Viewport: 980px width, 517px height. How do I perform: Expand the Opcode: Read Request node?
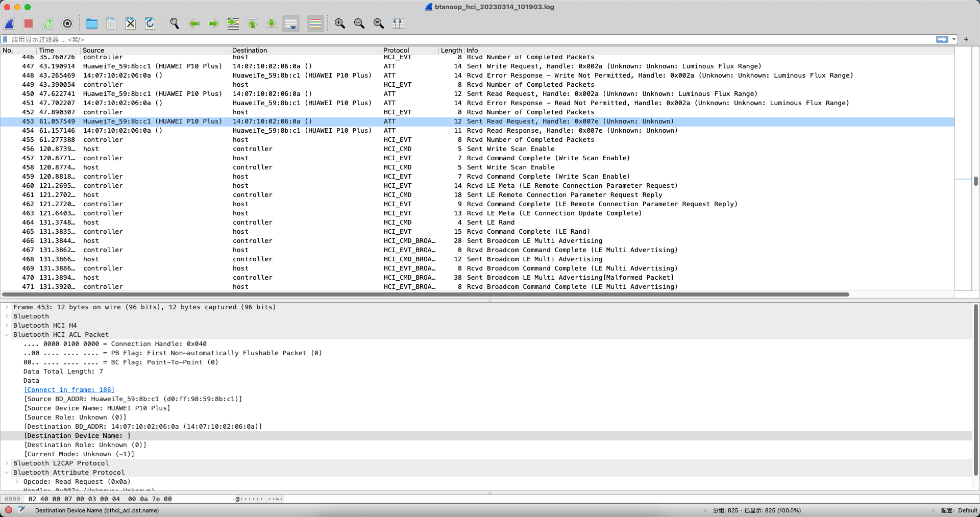[x=17, y=482]
